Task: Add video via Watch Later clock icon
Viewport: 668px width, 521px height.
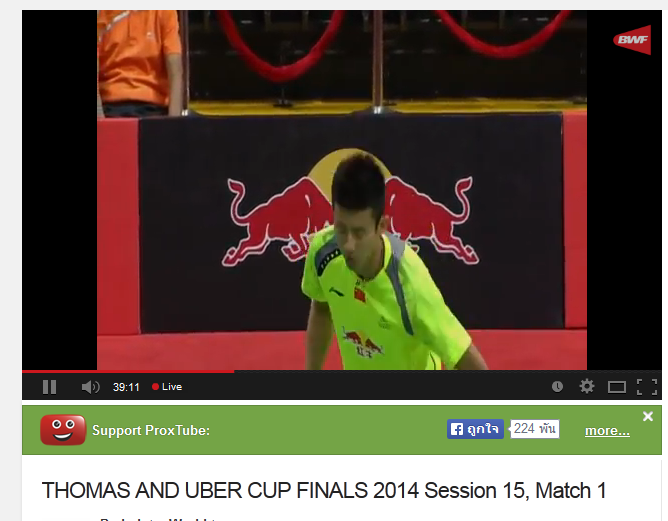Action: pos(557,386)
